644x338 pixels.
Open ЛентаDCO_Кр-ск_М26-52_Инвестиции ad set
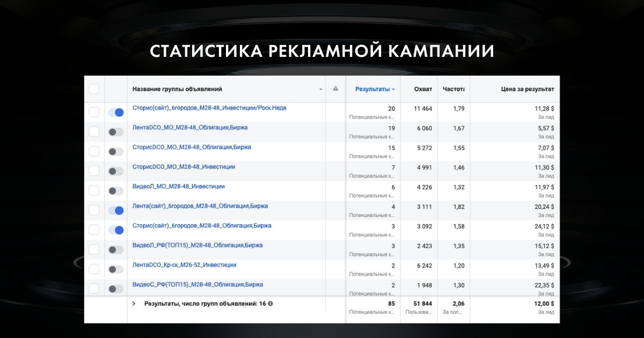[184, 265]
